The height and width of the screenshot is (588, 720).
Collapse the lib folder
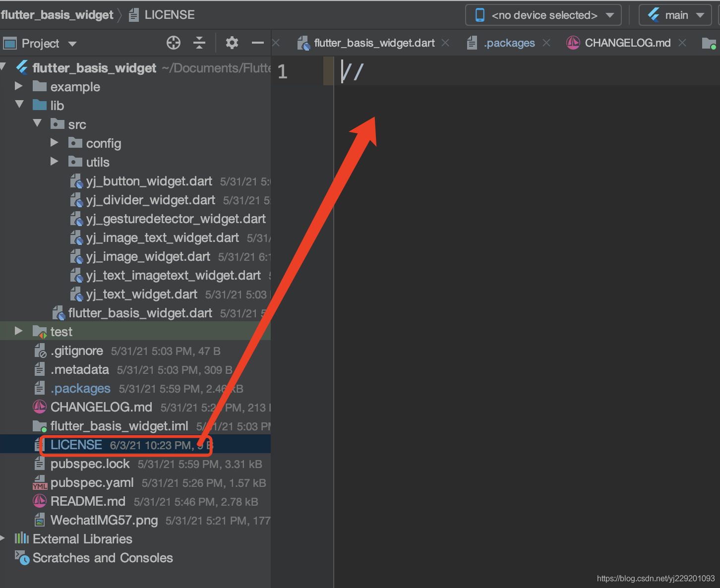point(19,105)
